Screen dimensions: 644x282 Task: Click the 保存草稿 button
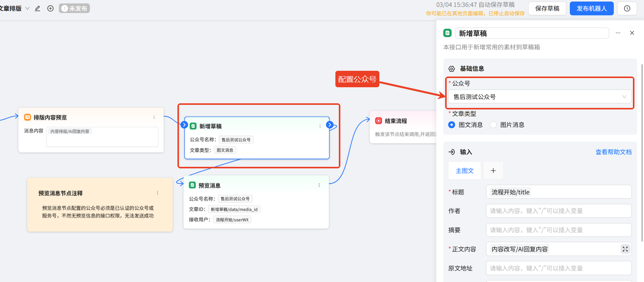coord(547,8)
